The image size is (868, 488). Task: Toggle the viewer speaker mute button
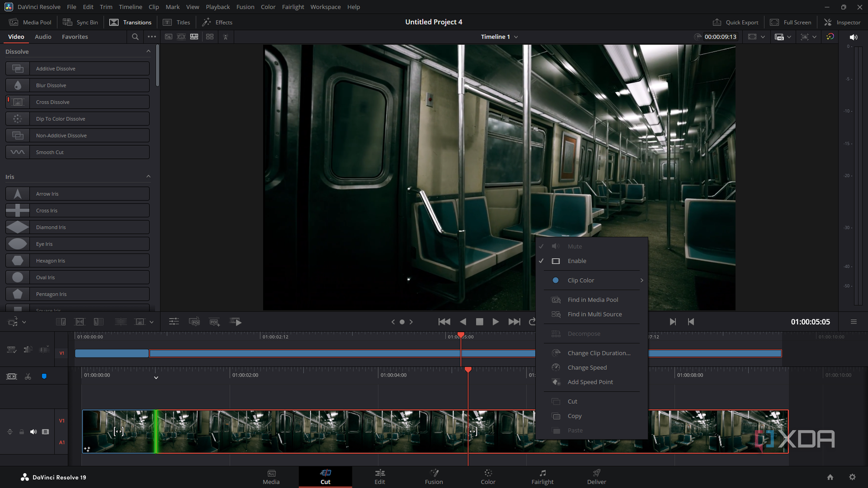(853, 37)
